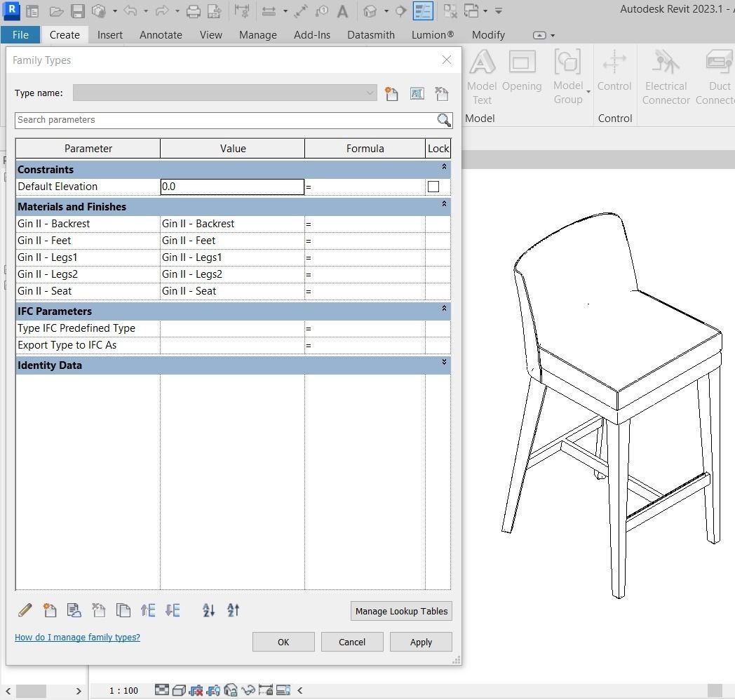Click the OK button
Image resolution: width=735 pixels, height=700 pixels.
point(283,642)
